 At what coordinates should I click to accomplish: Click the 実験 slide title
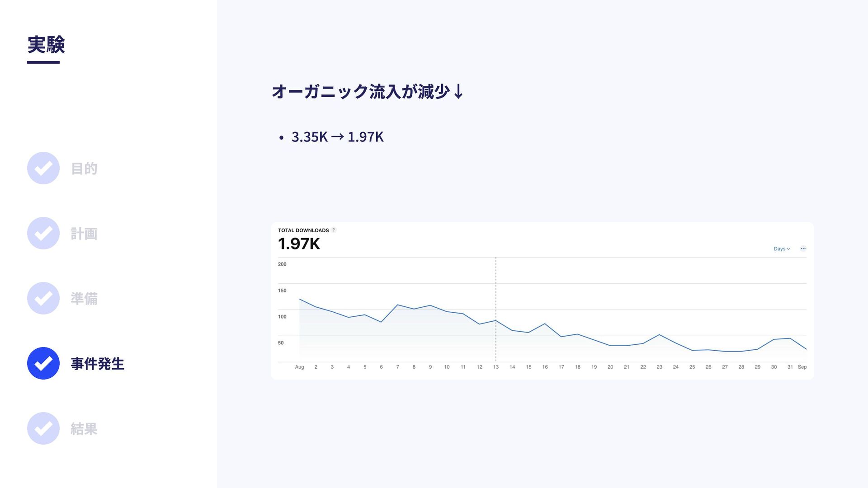(x=46, y=45)
